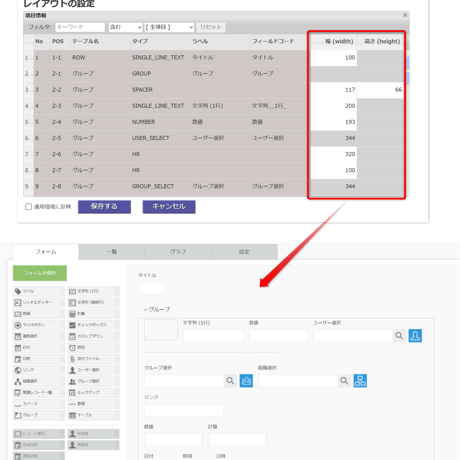Select the ユーザー選択 field in the palette
Image resolution: width=460 pixels, height=460 pixels.
point(93,370)
